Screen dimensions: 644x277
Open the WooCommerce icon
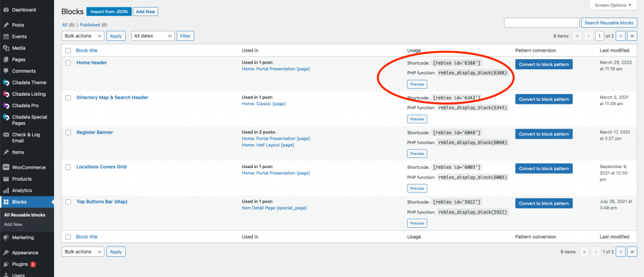6,167
